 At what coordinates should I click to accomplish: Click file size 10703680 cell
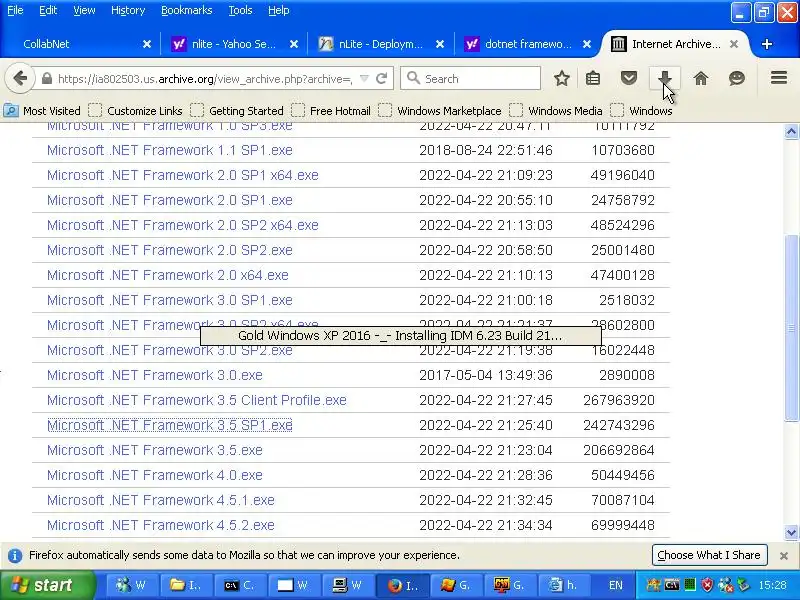tap(622, 150)
